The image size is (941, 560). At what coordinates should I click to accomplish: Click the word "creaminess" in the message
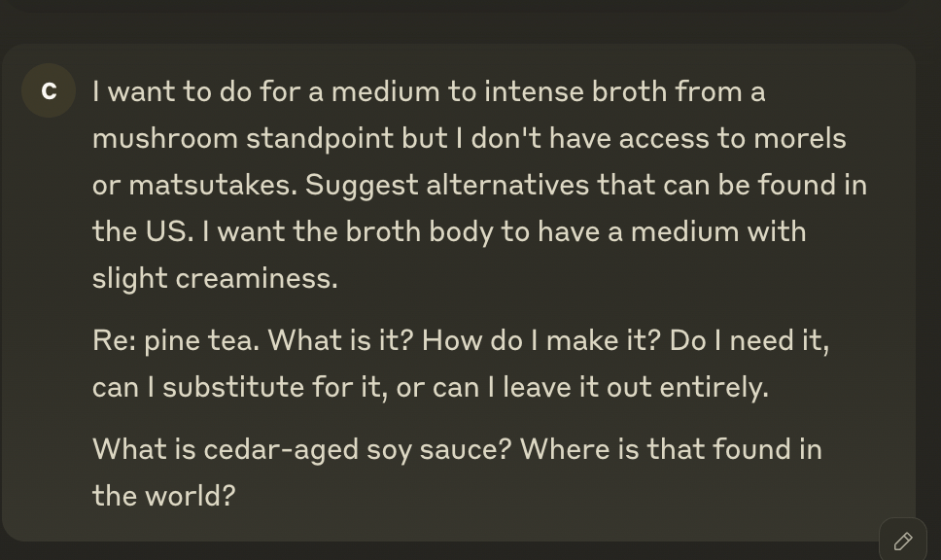pyautogui.click(x=257, y=278)
